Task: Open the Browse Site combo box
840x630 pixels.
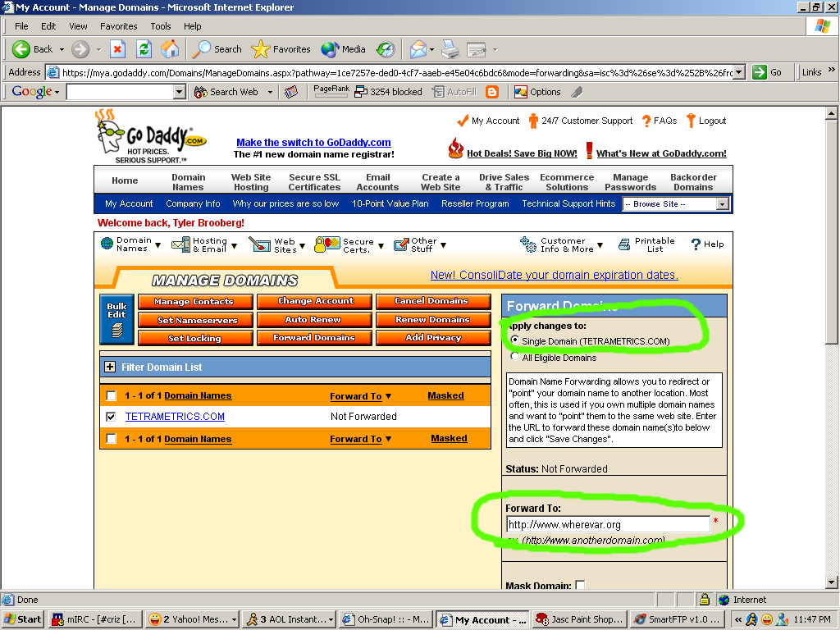Action: coord(675,204)
